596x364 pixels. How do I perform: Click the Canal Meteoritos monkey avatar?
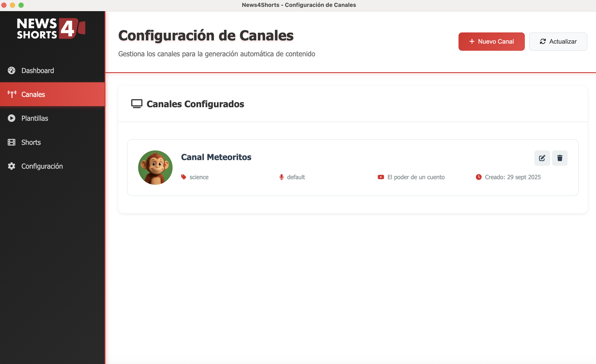(155, 168)
